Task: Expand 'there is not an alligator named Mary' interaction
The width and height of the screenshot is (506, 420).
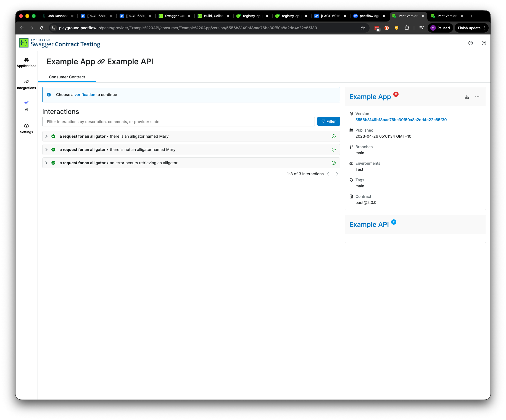Action: click(46, 150)
